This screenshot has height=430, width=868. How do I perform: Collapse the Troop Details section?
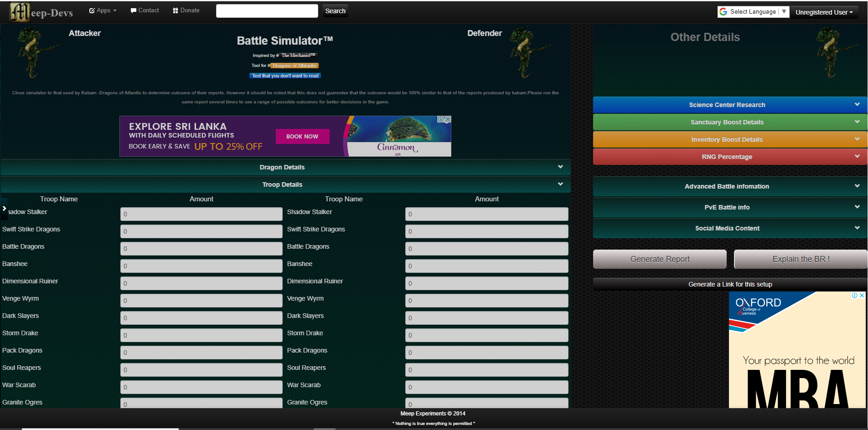point(285,184)
